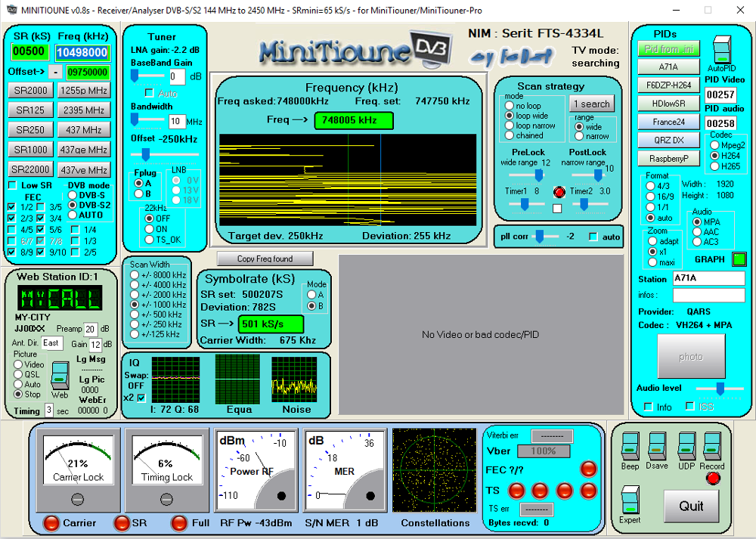Click the MYCALL station ID display
Viewport: 756px width, 539px height.
60,299
